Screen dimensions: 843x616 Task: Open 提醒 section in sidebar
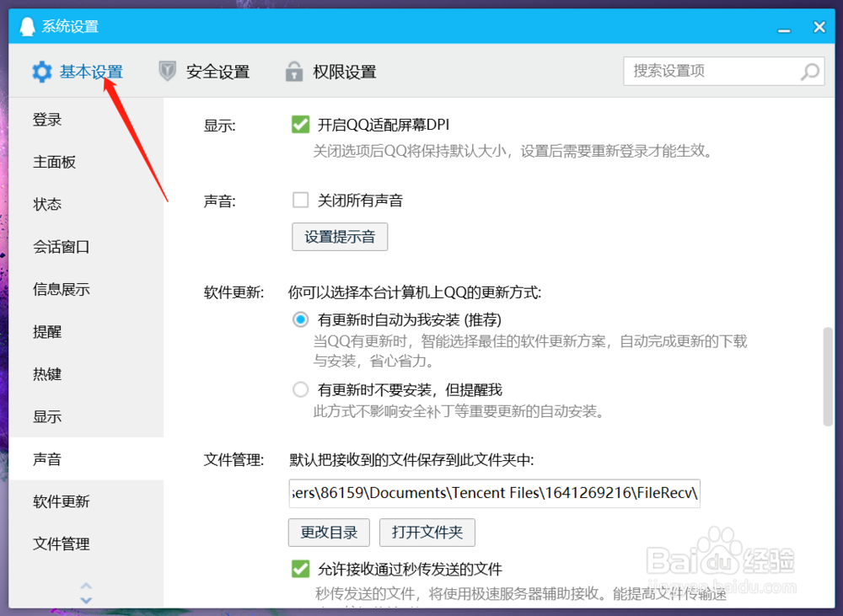(86, 332)
